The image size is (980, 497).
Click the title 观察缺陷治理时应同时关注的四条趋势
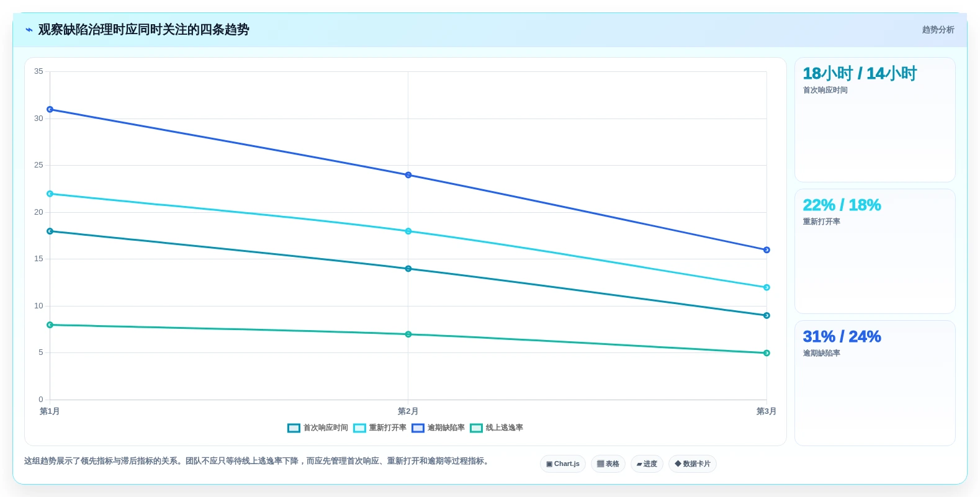[x=144, y=30]
